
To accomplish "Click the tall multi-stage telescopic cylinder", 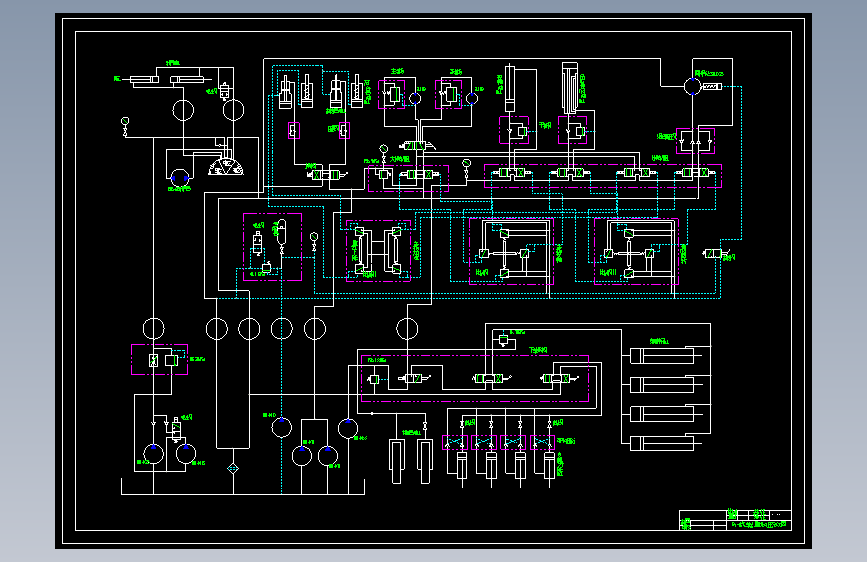I will [x=570, y=87].
